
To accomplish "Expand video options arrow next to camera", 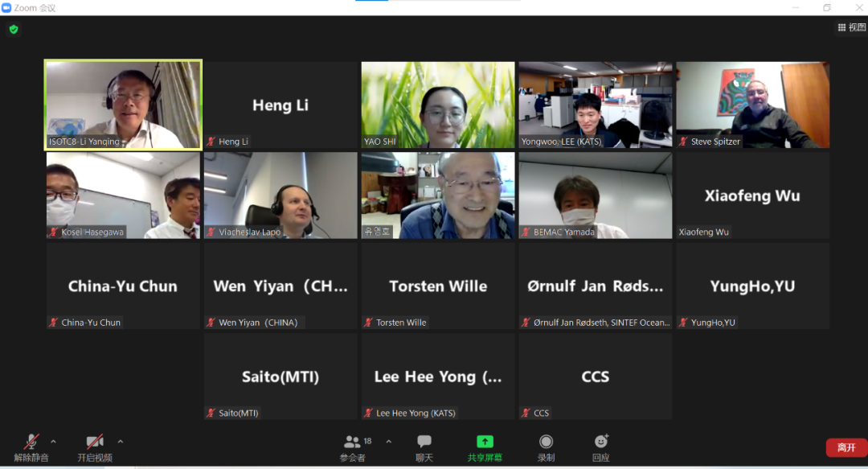I will tap(120, 442).
